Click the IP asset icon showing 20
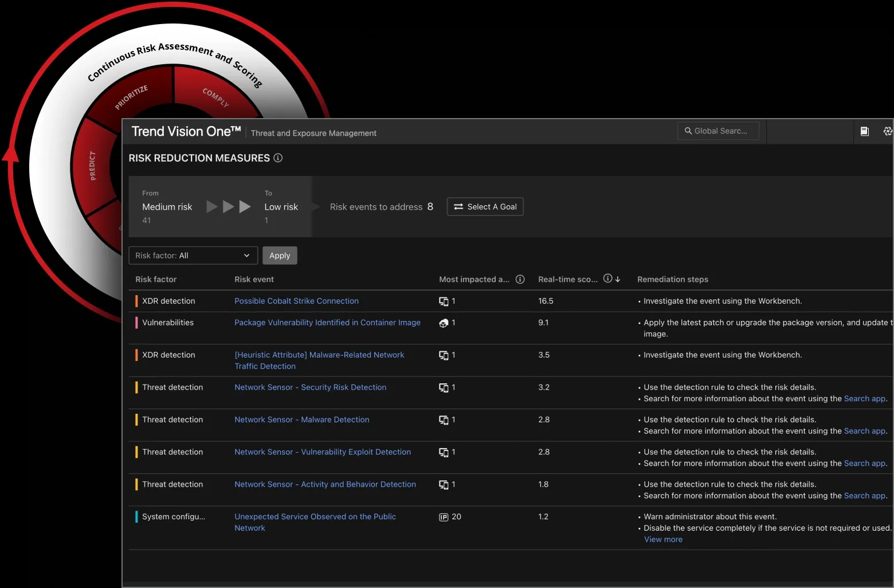The height and width of the screenshot is (588, 894). click(x=444, y=517)
